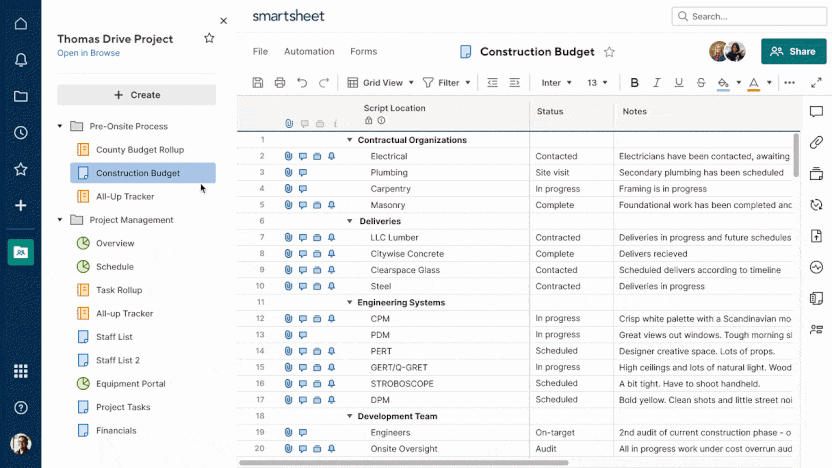
Task: Outdent the selected row
Action: coord(492,82)
